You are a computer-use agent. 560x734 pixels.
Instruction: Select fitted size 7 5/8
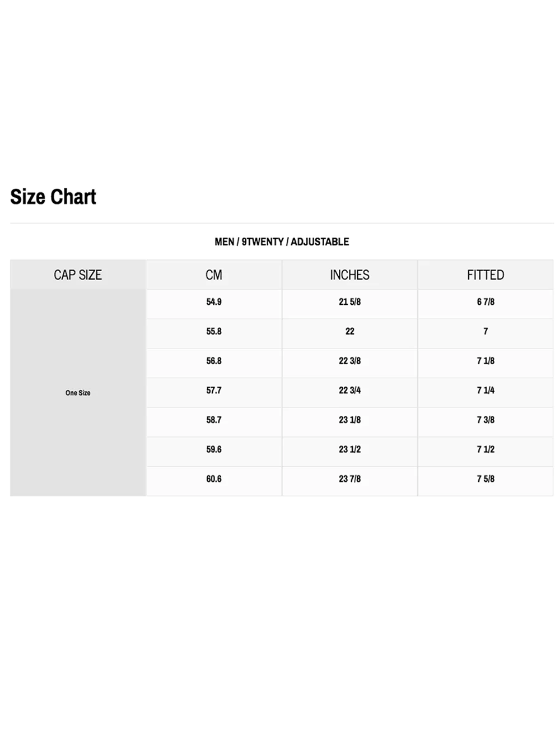pos(486,479)
